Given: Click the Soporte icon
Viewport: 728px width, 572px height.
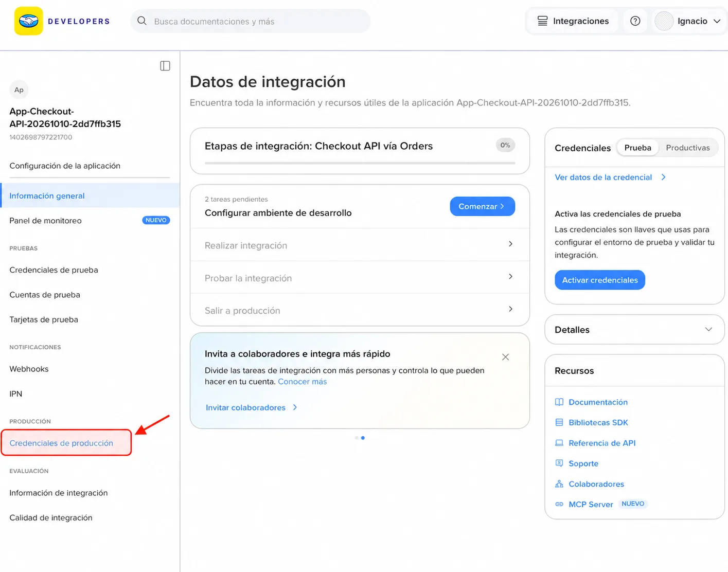Looking at the screenshot, I should 559,463.
